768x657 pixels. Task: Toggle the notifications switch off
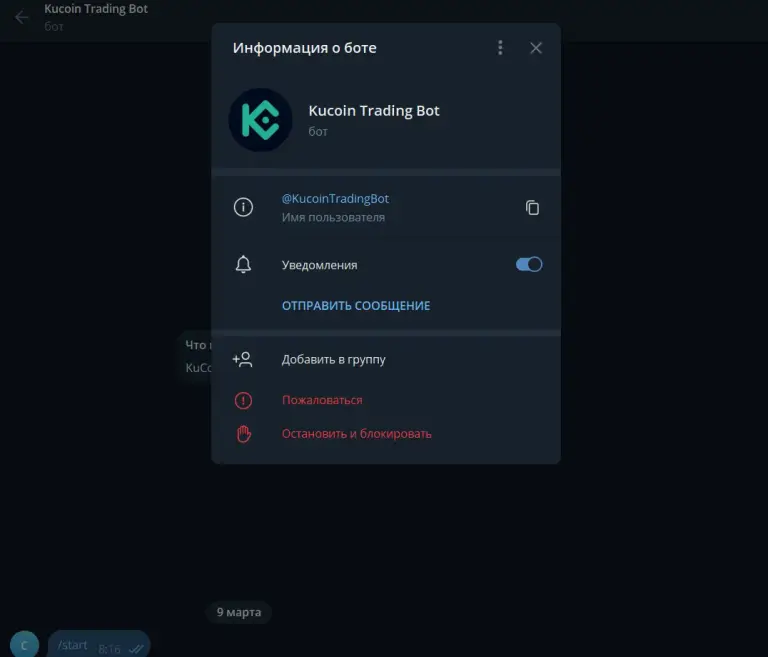pos(529,265)
